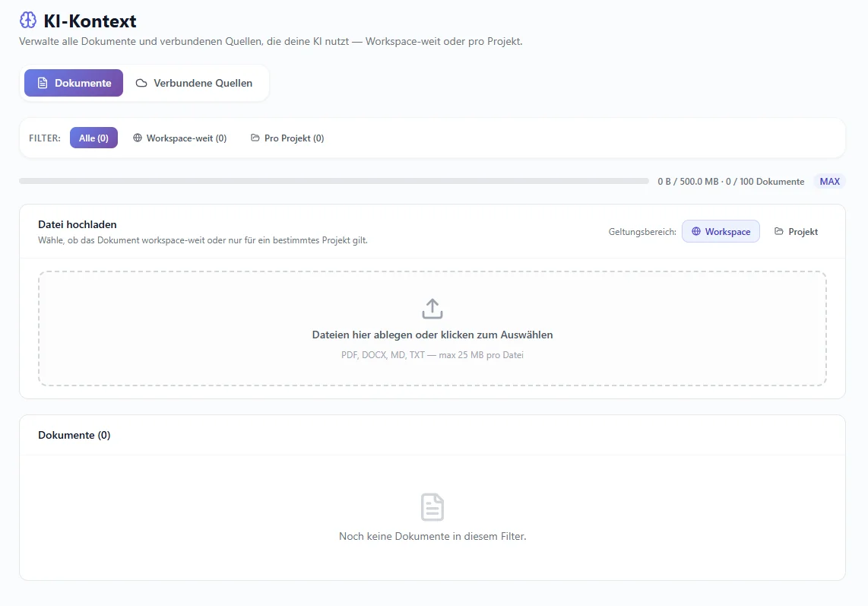Click the storage usage progress bar
The image size is (868, 606).
334,181
